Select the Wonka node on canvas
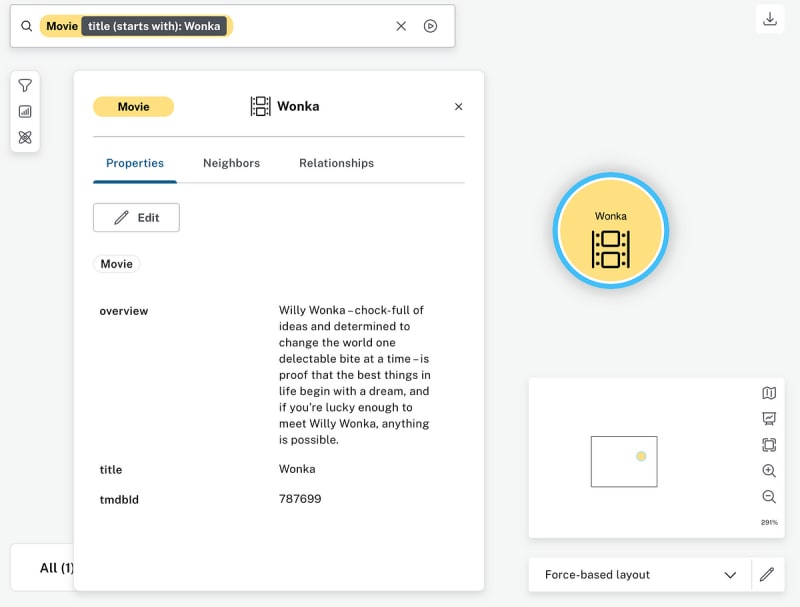This screenshot has height=607, width=800. tap(610, 231)
